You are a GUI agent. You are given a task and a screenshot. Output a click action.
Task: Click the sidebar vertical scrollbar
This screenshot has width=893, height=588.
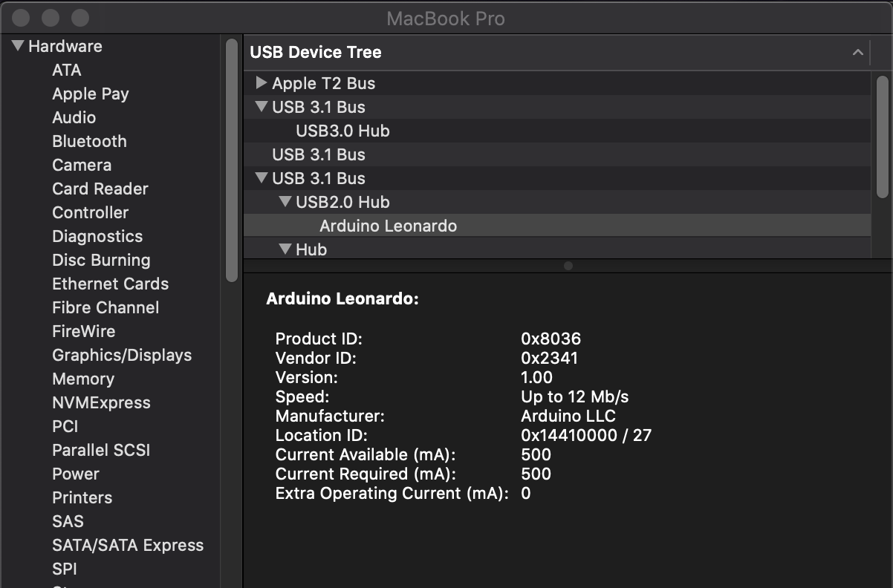(x=232, y=160)
